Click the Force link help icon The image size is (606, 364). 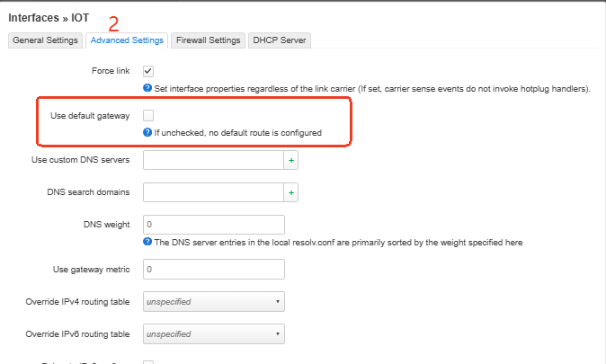point(147,88)
